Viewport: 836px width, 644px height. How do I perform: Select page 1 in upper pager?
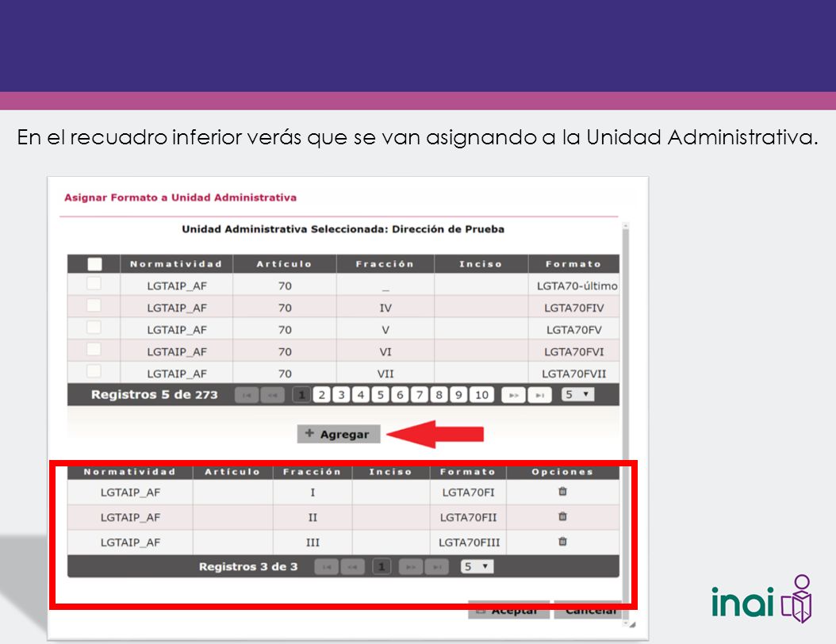pyautogui.click(x=301, y=395)
